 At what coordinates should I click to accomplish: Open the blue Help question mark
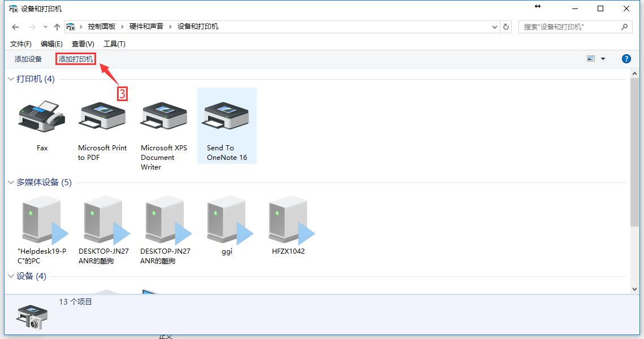626,58
